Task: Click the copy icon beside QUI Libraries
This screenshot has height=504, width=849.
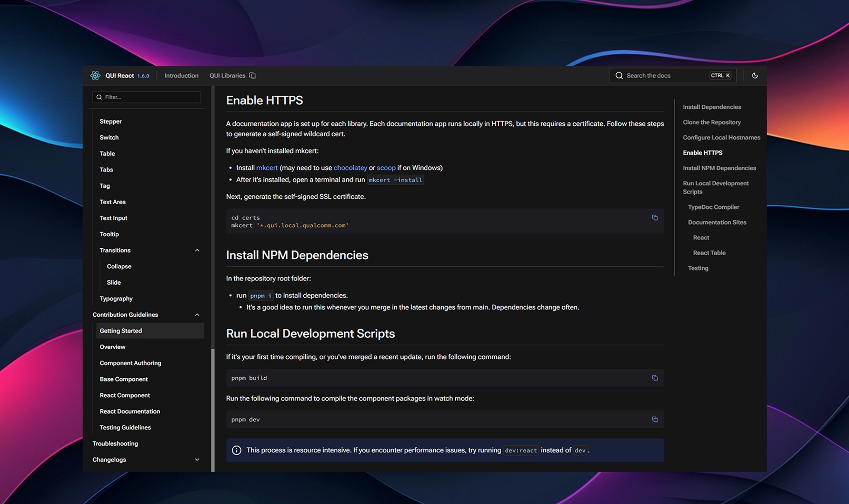Action: coord(253,76)
